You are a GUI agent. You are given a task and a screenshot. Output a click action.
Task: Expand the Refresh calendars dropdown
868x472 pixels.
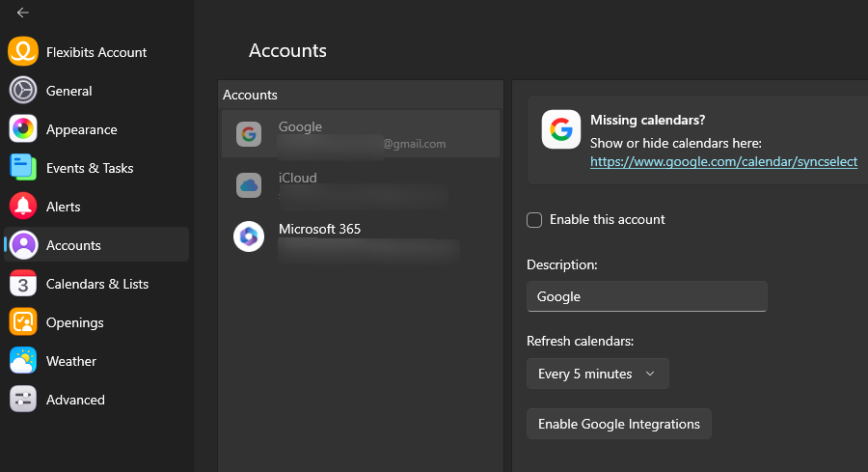597,374
